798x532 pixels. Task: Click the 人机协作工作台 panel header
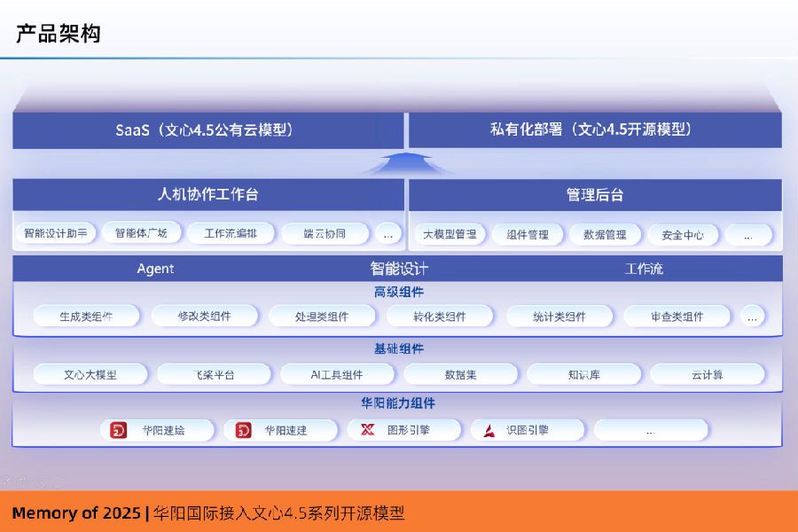point(208,195)
